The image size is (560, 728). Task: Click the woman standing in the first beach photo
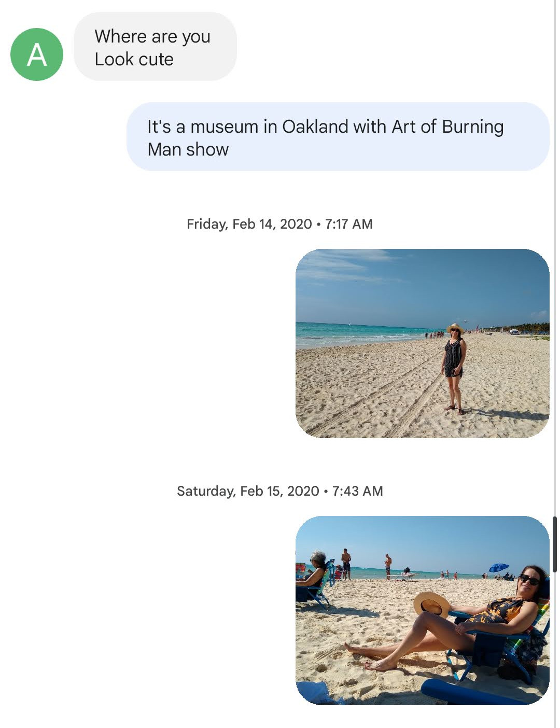(x=454, y=366)
